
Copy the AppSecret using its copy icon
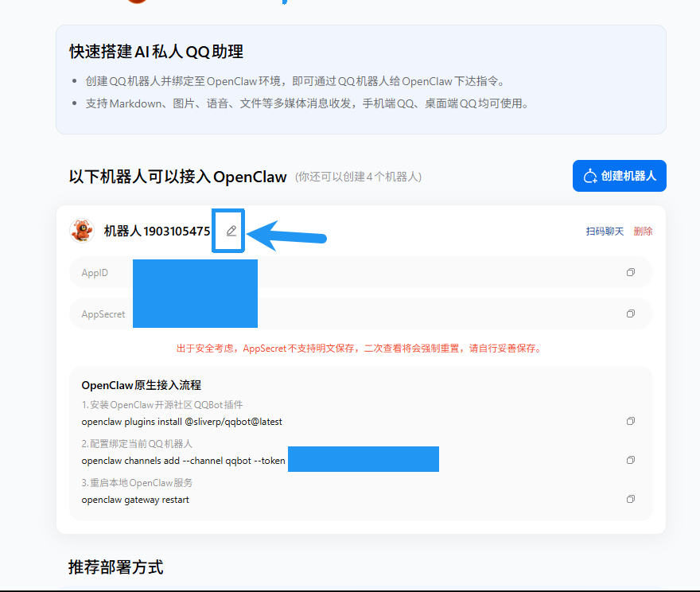630,314
